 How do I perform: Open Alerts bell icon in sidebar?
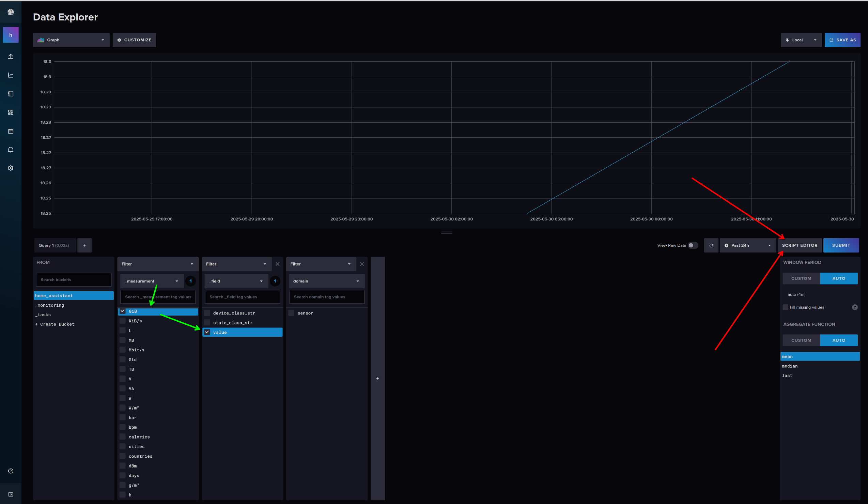click(11, 150)
